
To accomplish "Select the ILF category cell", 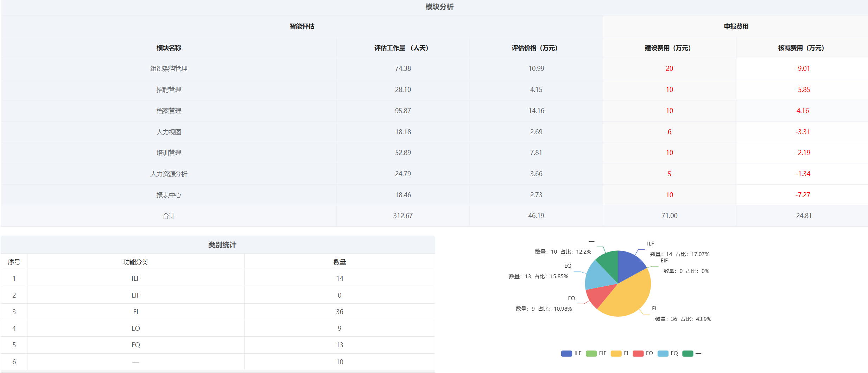I will coord(136,279).
